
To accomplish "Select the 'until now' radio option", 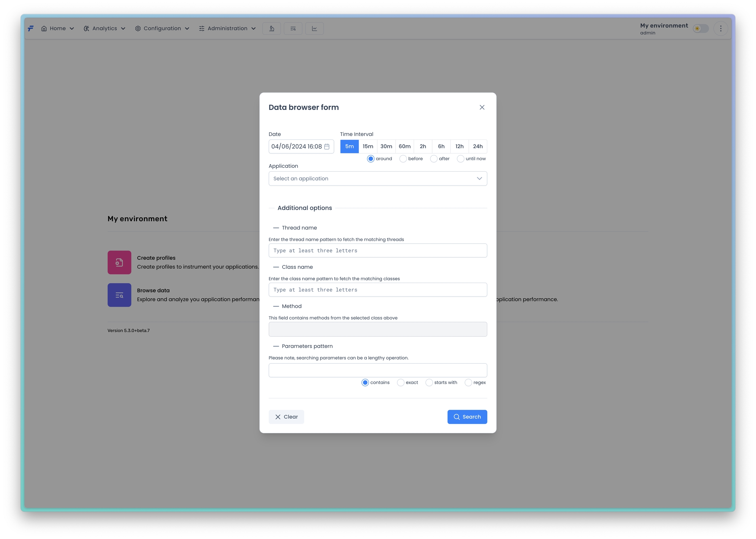I will pos(460,159).
